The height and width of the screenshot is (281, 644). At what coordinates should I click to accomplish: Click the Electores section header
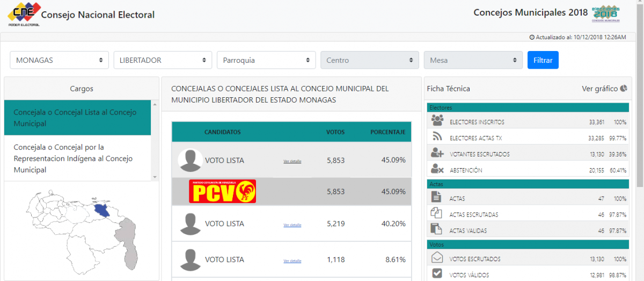(x=528, y=107)
